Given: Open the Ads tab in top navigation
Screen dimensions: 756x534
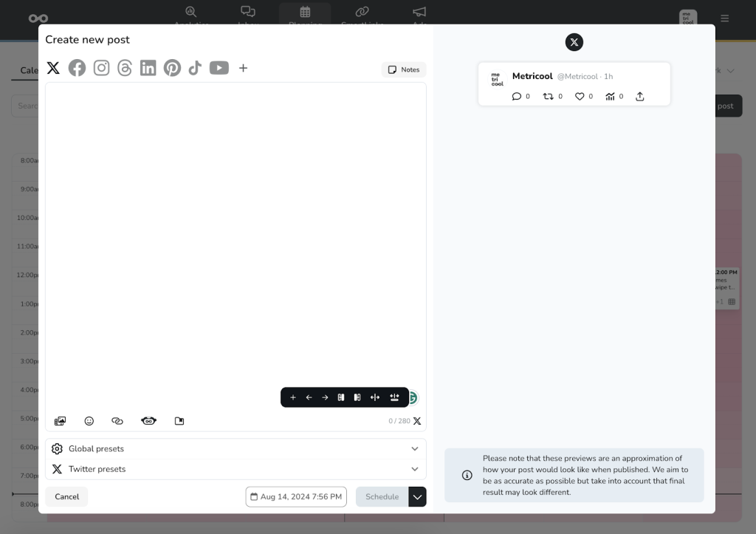Looking at the screenshot, I should click(419, 15).
